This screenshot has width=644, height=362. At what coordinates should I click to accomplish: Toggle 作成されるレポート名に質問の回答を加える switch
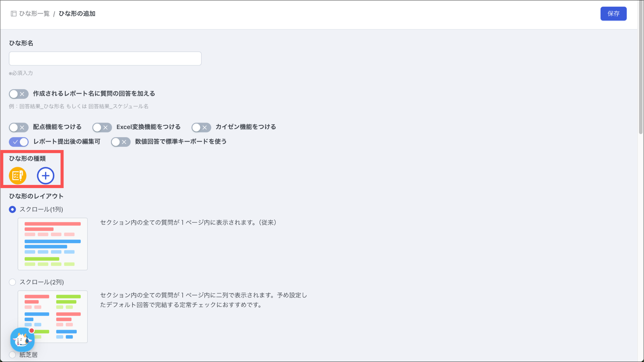click(19, 94)
